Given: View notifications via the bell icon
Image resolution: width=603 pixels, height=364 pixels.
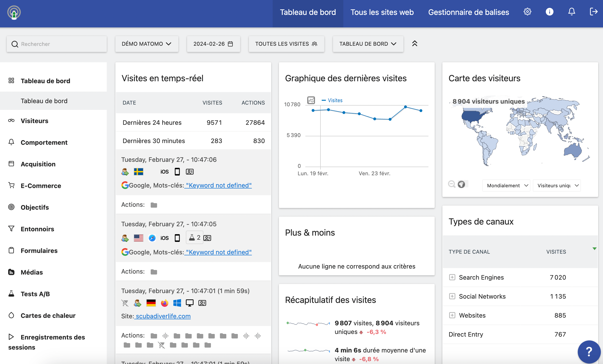Looking at the screenshot, I should point(572,12).
